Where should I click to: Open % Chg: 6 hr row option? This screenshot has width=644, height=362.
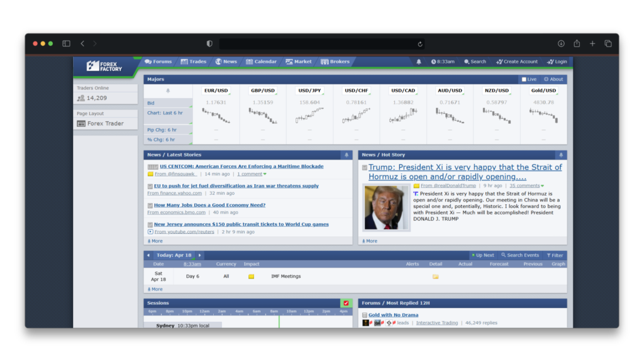click(x=168, y=140)
